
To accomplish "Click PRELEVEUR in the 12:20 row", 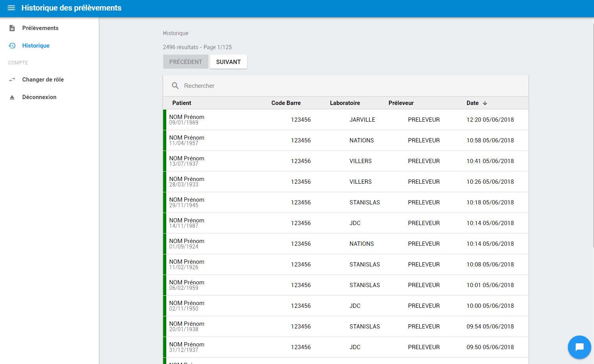I will click(424, 120).
